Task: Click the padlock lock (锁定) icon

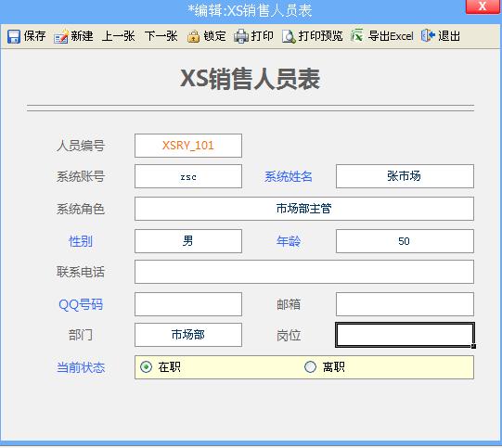Action: click(193, 36)
